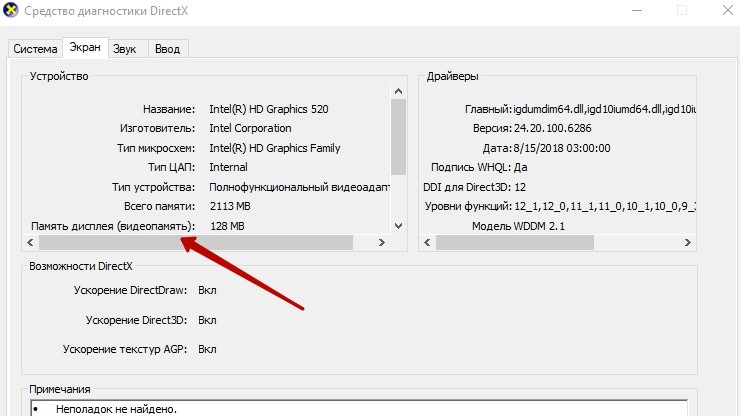This screenshot has height=416, width=740.
Task: Click the DirectX diagnostic tool title icon
Action: point(10,10)
